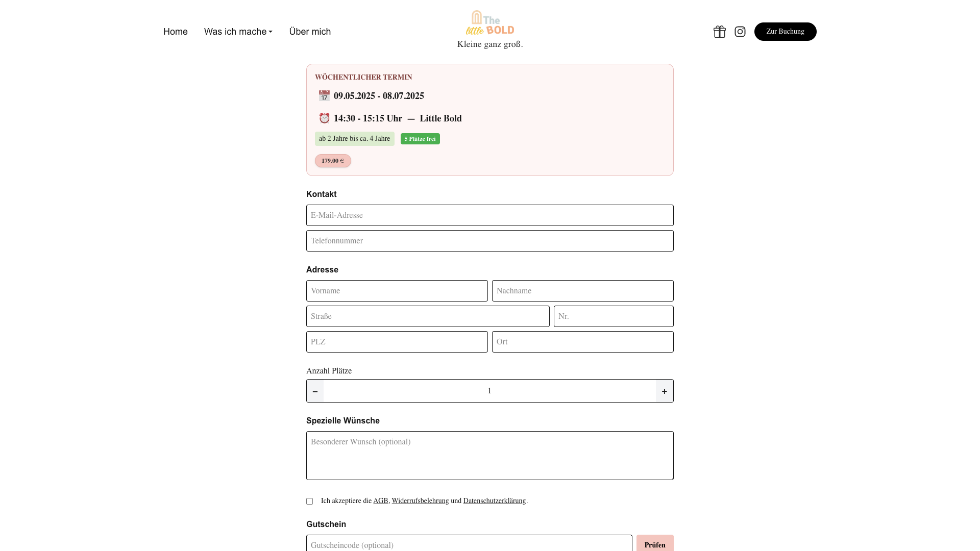Go to Home page
The width and height of the screenshot is (980, 551).
coord(176,32)
